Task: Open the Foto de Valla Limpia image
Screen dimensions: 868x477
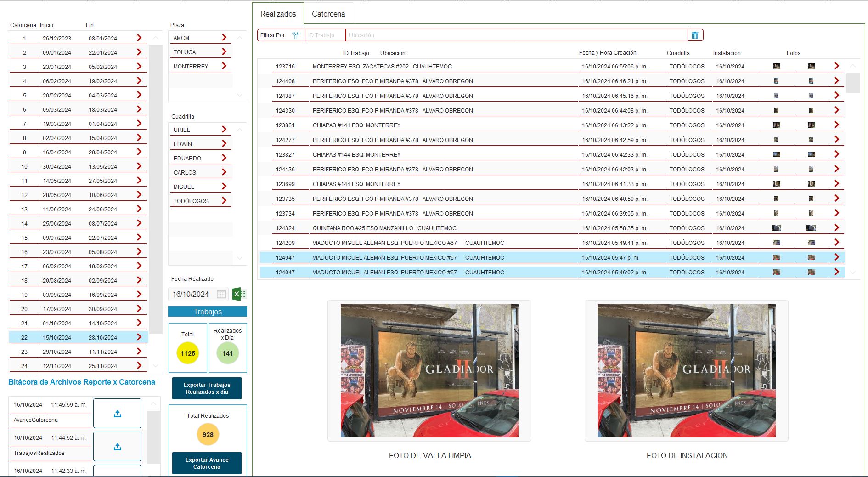Action: click(x=429, y=371)
